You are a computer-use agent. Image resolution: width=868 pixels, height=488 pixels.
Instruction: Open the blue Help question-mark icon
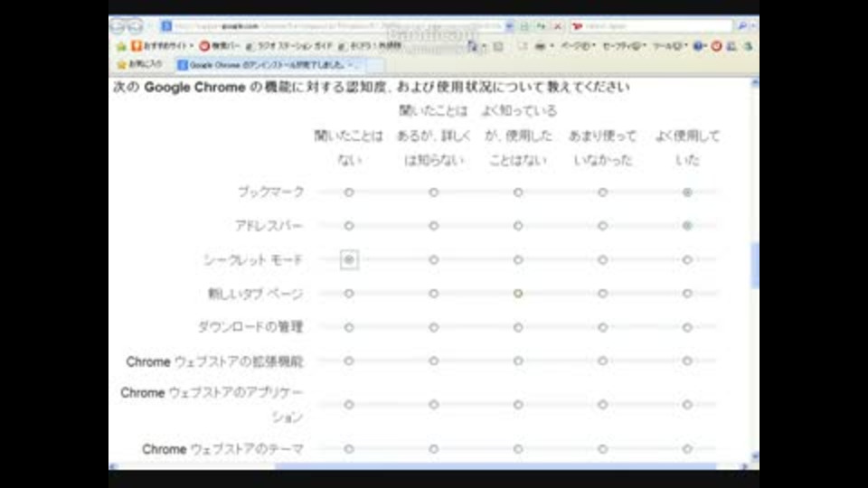(698, 46)
